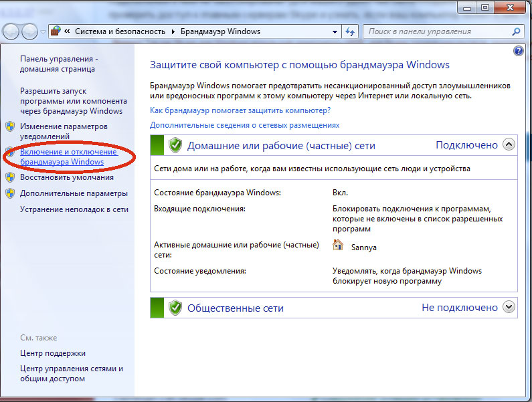This screenshot has height=402, width=532.
Task: Open the blue Help question mark icon
Action: (x=519, y=52)
